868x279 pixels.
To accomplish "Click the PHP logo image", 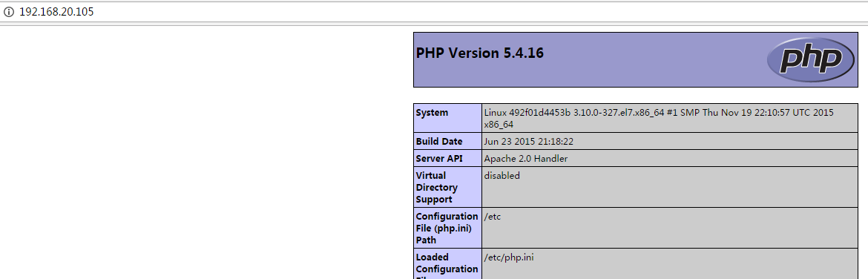I will 812,59.
